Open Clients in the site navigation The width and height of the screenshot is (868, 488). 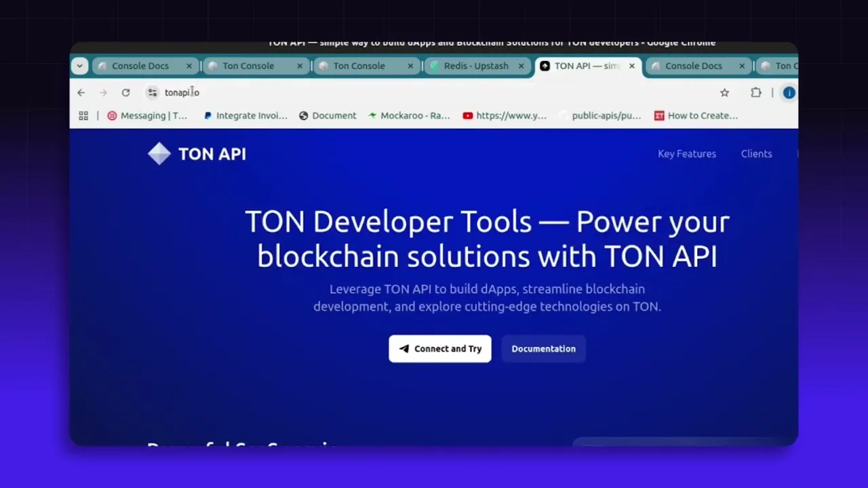pyautogui.click(x=756, y=154)
